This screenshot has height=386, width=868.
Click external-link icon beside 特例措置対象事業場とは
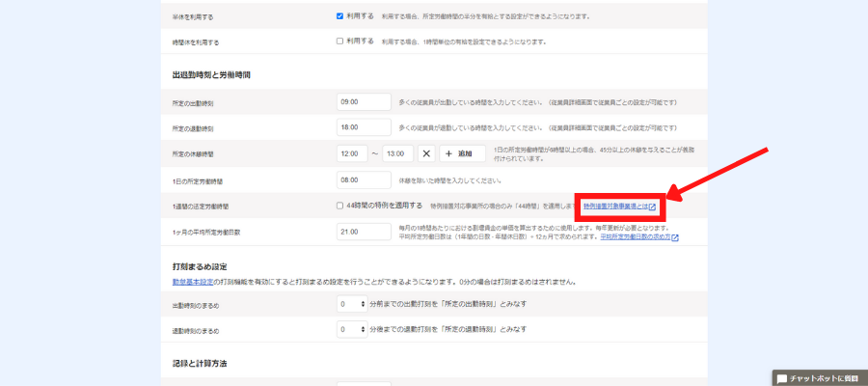coord(652,207)
